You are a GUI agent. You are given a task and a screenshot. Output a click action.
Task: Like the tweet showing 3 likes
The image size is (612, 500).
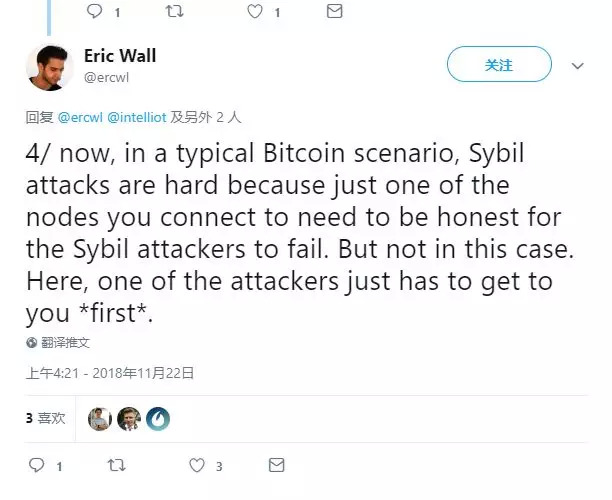point(197,466)
